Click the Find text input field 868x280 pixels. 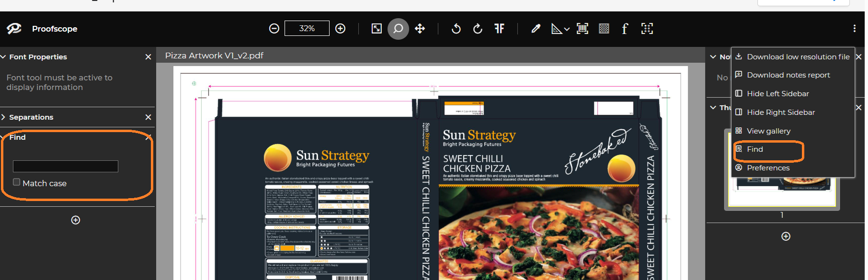[66, 166]
